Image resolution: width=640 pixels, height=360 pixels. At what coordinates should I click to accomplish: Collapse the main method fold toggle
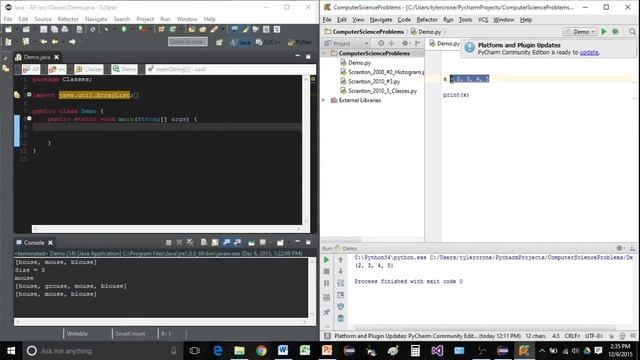tap(29, 119)
